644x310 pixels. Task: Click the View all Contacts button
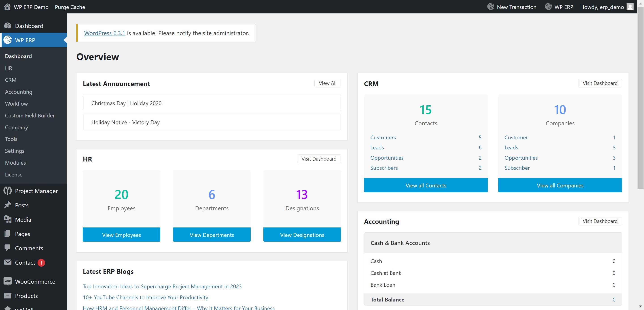coord(426,185)
